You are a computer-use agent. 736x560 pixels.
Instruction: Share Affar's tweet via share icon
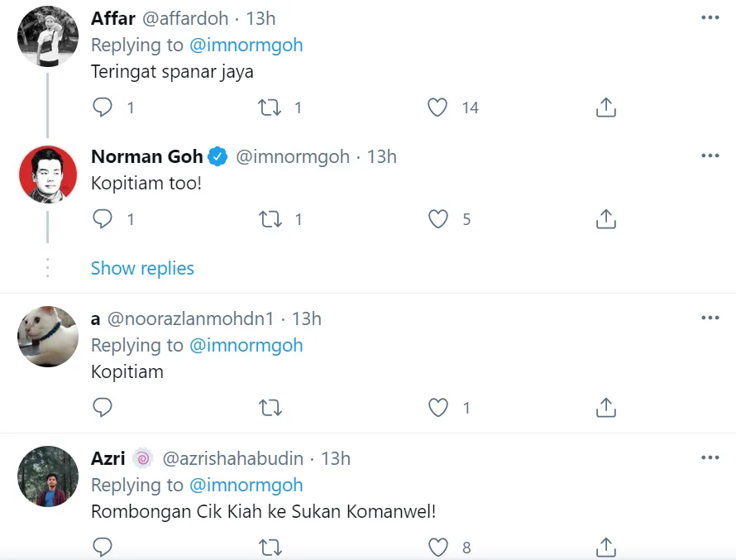605,108
